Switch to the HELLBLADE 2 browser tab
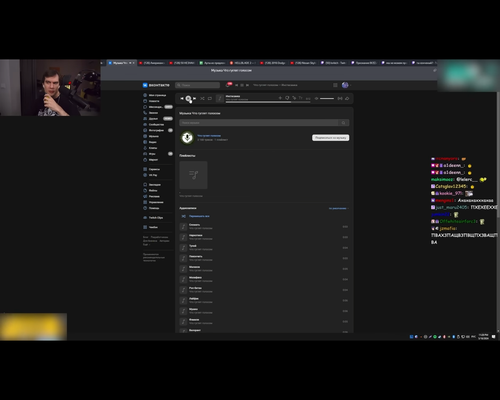 click(x=243, y=63)
